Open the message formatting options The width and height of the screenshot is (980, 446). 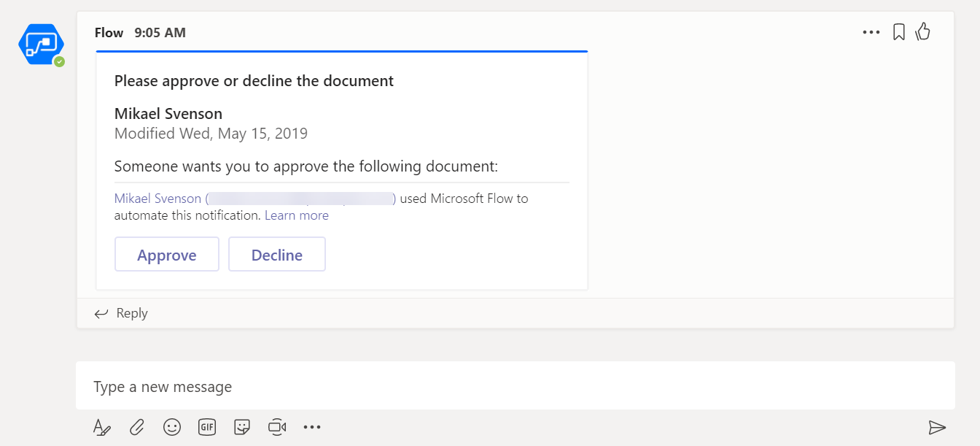[x=102, y=427]
